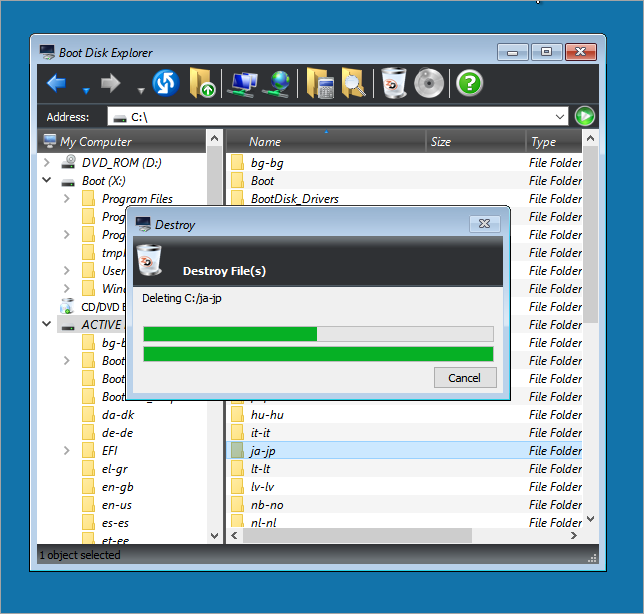644x614 pixels.
Task: Collapse the Boot (X:) tree node
Action: (47, 180)
